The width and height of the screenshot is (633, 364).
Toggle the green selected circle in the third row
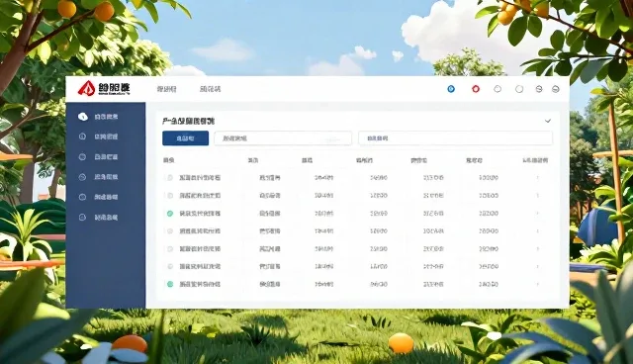coord(170,213)
